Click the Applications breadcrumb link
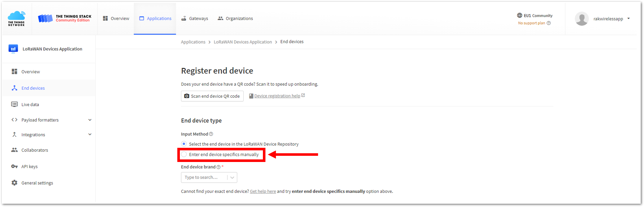 coord(193,42)
